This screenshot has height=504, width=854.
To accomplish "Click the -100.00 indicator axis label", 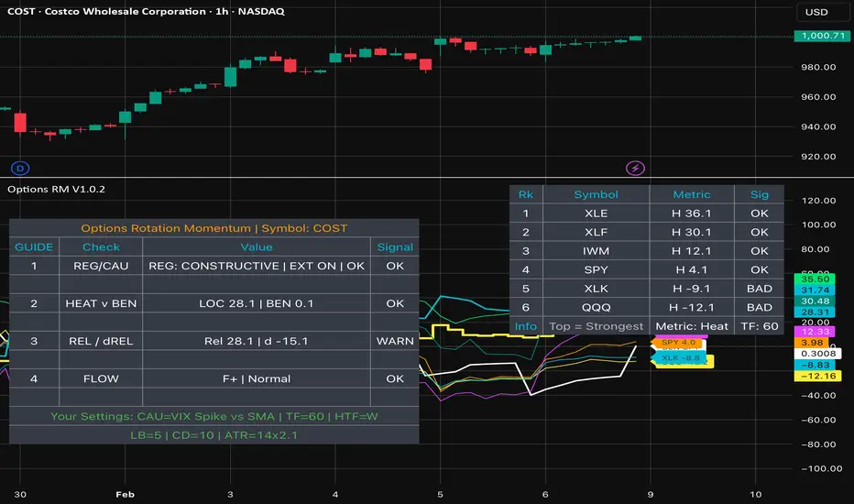I will tap(821, 468).
